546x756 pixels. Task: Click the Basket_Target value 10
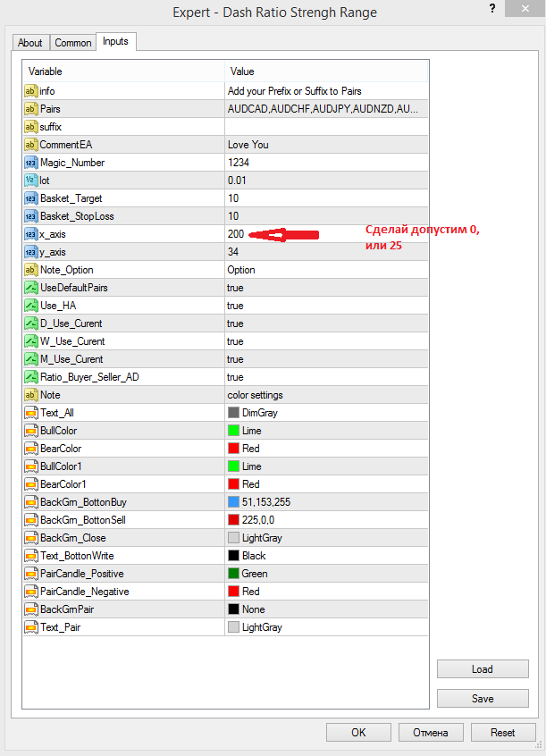click(326, 198)
